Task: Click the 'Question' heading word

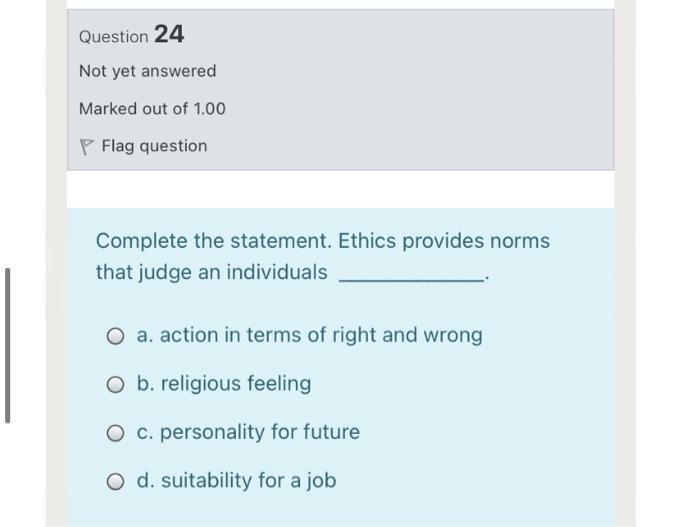Action: (113, 37)
